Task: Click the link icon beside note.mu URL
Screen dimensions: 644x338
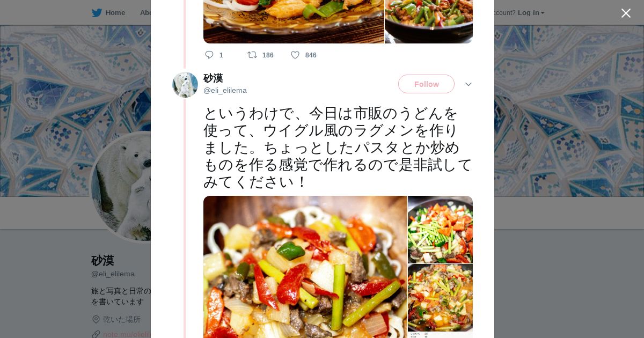Action: [96, 334]
